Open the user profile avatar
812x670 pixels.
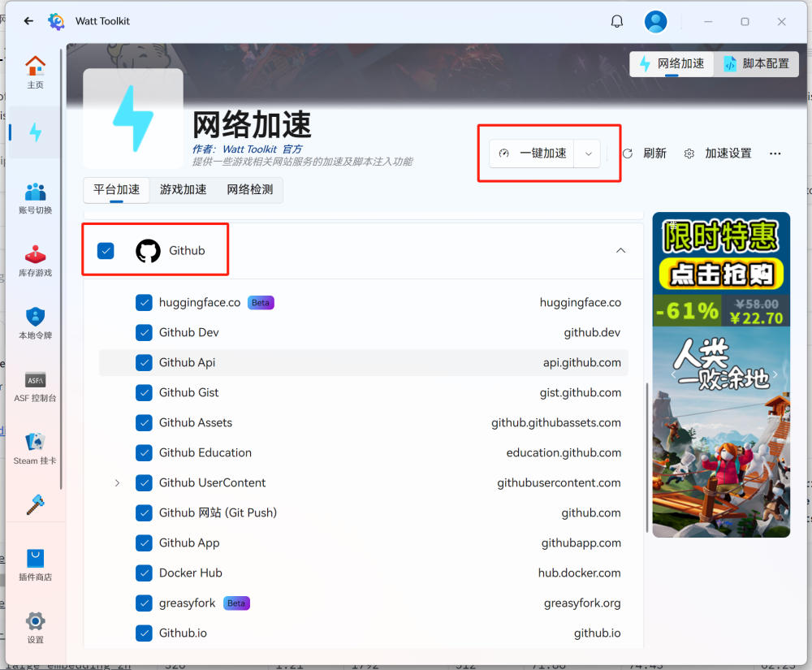[x=655, y=22]
